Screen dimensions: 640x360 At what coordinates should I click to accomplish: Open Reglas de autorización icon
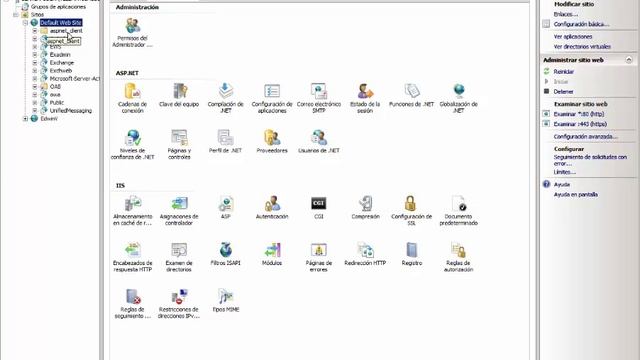tap(458, 250)
